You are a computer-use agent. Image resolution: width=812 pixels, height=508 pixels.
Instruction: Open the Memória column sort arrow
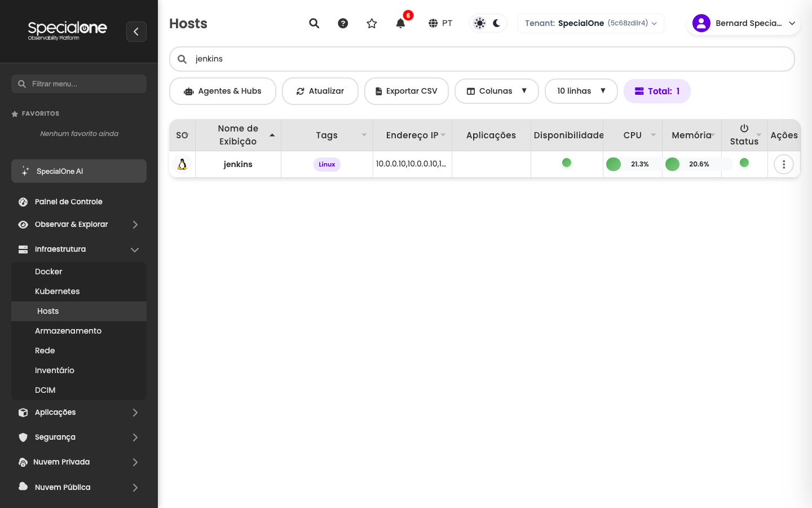[713, 135]
